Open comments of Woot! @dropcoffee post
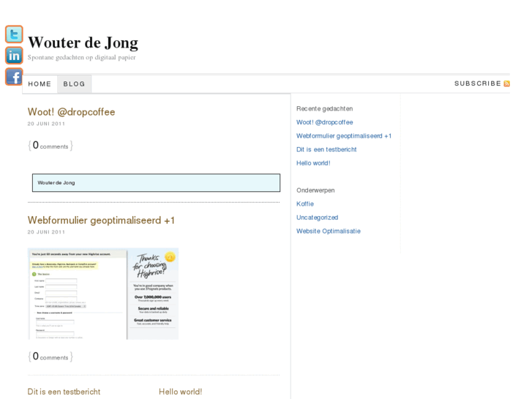This screenshot has width=532, height=399. pos(50,146)
